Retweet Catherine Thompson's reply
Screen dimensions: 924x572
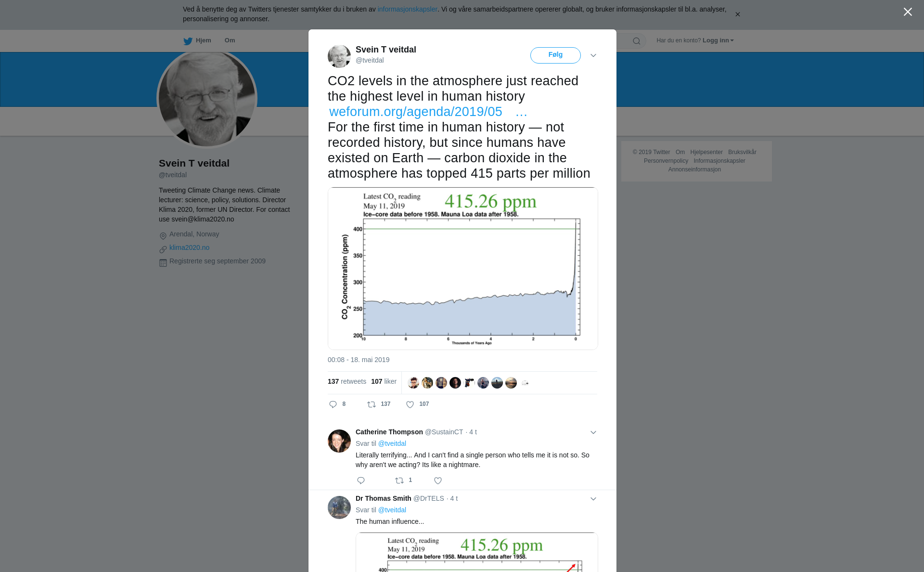(399, 481)
